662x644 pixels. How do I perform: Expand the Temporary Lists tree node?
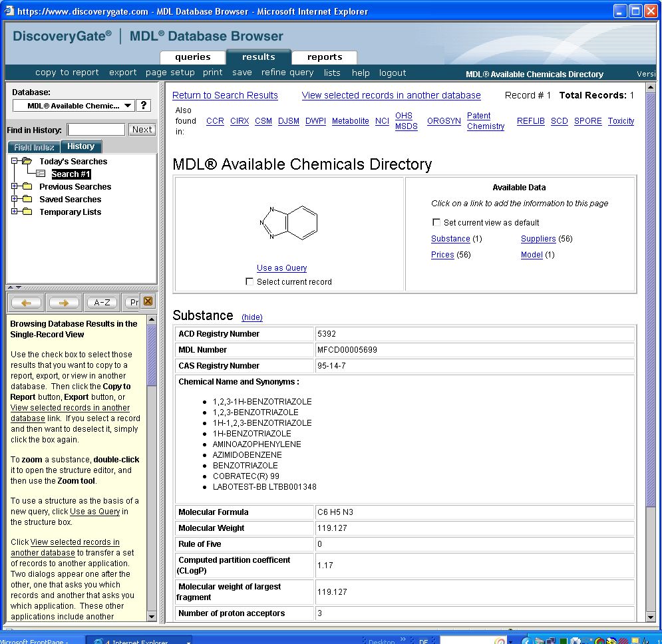click(x=15, y=212)
